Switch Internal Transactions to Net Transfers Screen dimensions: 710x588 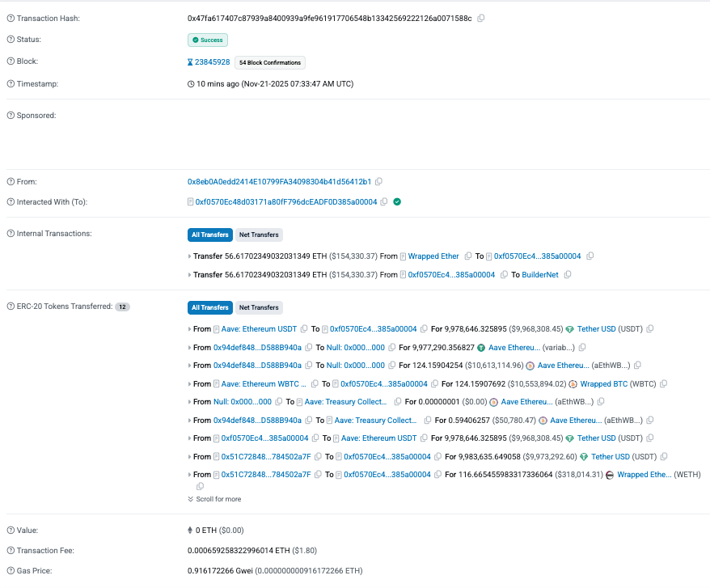point(258,235)
